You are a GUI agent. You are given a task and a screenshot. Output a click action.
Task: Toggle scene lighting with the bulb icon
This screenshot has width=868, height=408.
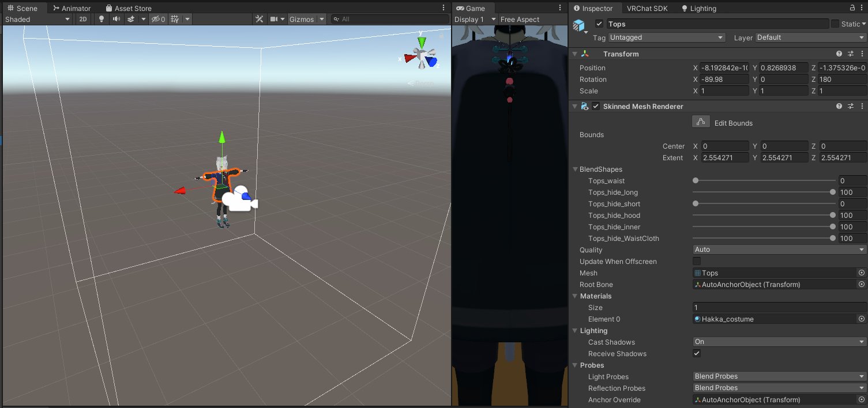(x=101, y=19)
